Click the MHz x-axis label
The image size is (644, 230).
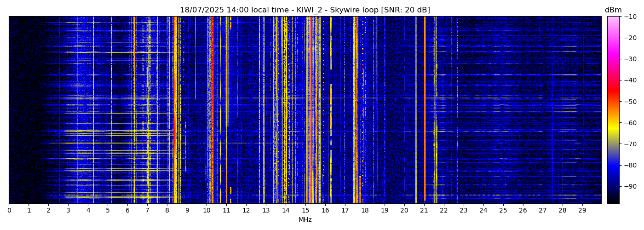click(x=305, y=220)
